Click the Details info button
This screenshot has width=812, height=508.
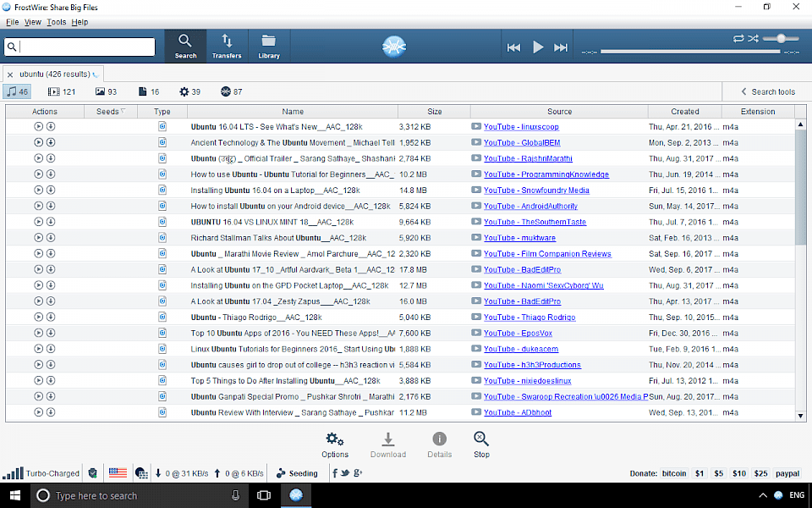point(439,445)
